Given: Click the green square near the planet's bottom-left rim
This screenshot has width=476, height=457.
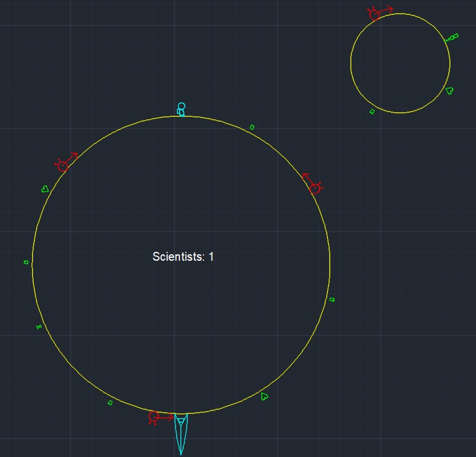Looking at the screenshot, I should pyautogui.click(x=109, y=403).
